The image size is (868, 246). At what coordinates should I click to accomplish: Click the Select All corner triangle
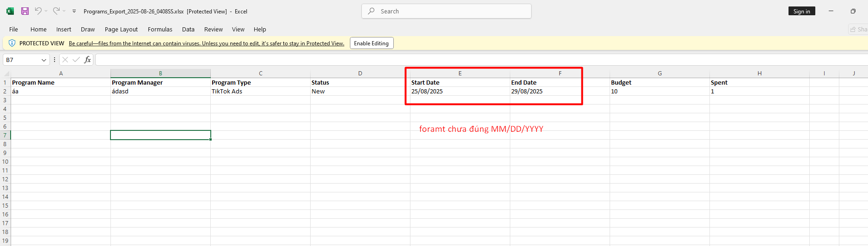[x=6, y=74]
